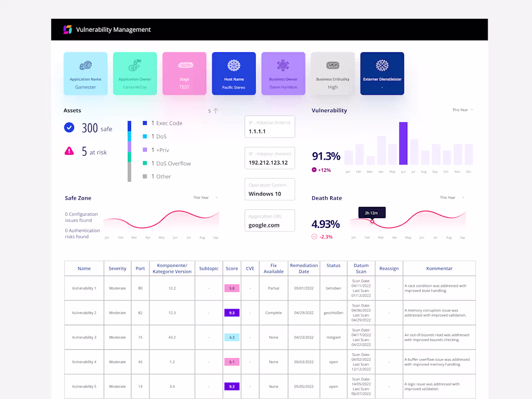This screenshot has width=532, height=399.
Task: Click the 2h 12m marker on Death Rate chart
Action: (x=372, y=212)
